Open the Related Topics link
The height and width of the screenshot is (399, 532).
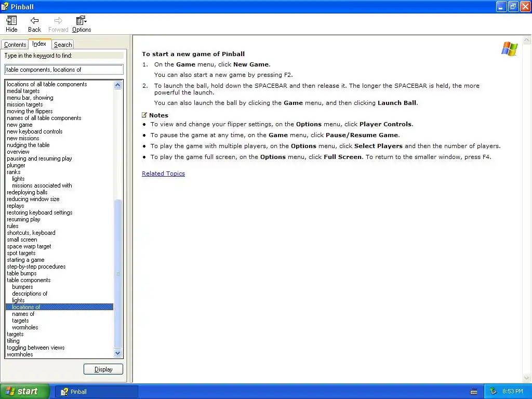click(163, 174)
